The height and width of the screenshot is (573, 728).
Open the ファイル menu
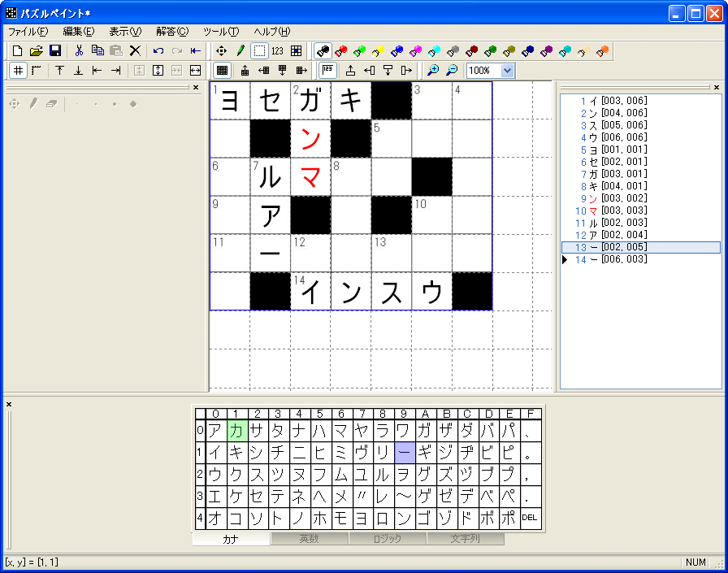pyautogui.click(x=28, y=32)
